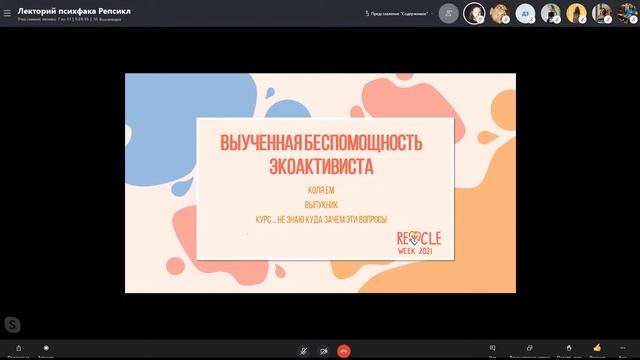Open the call chat
Screen dimensions: 640x360
(x=492, y=350)
